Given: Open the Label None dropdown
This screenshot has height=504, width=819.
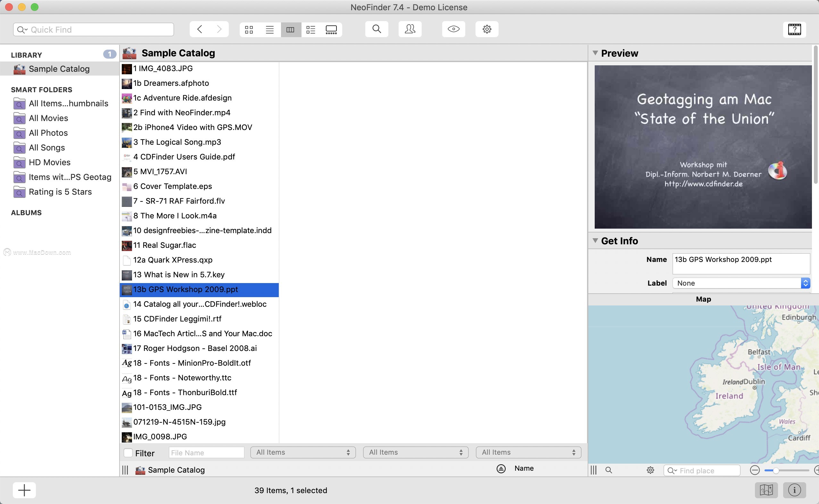Looking at the screenshot, I should pyautogui.click(x=740, y=283).
